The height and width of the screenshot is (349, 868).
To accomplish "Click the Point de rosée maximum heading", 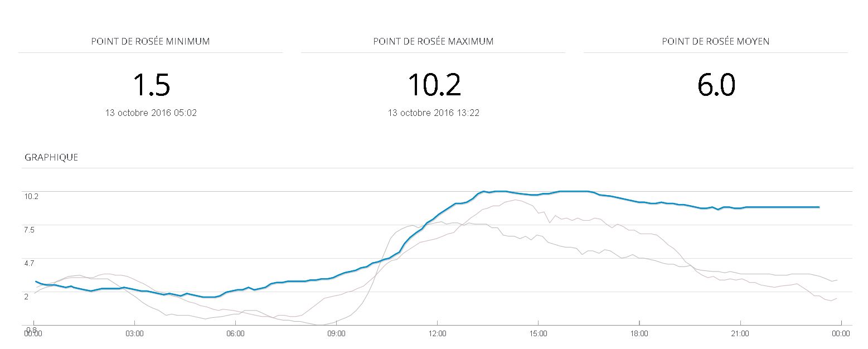I will tap(433, 41).
